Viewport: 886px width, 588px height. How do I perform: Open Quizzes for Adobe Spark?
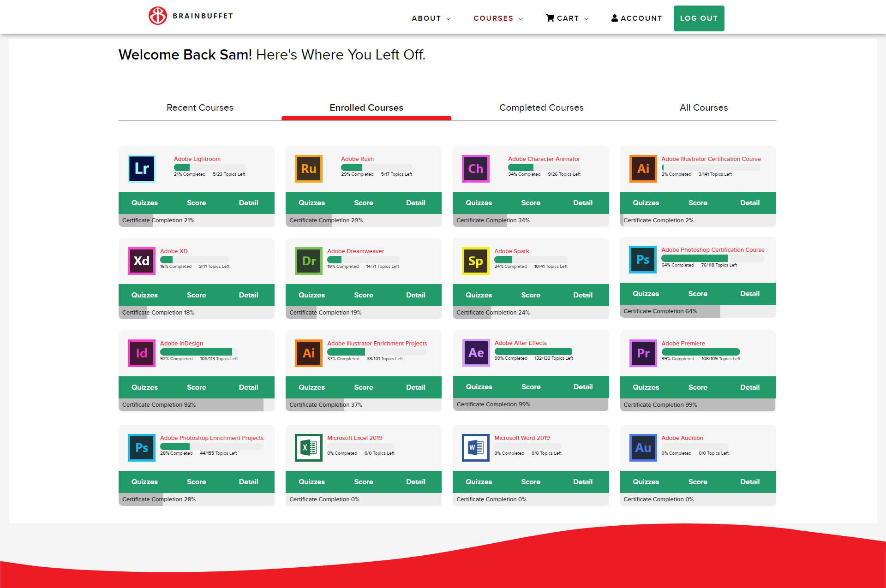point(479,295)
